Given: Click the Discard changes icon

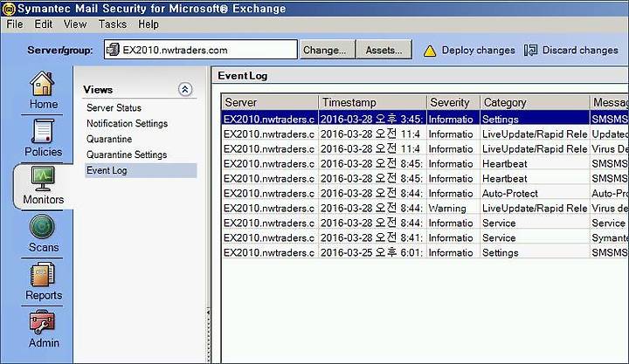Looking at the screenshot, I should 530,50.
